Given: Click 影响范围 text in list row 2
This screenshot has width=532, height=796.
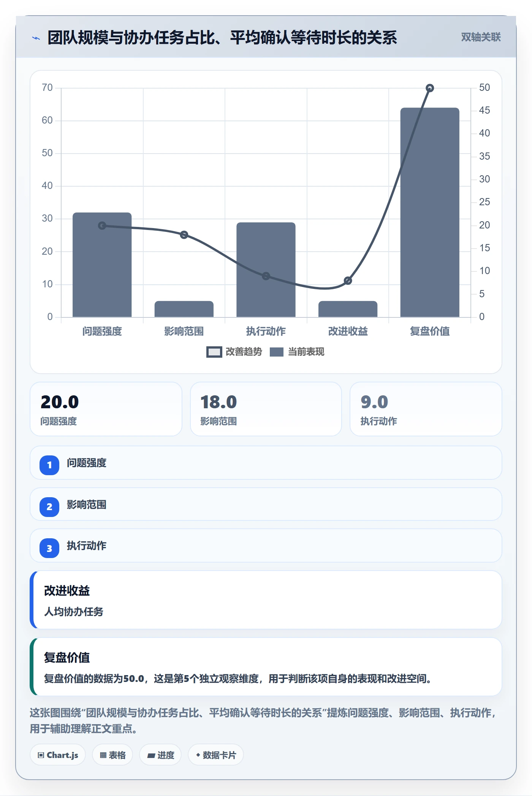Looking at the screenshot, I should (87, 505).
